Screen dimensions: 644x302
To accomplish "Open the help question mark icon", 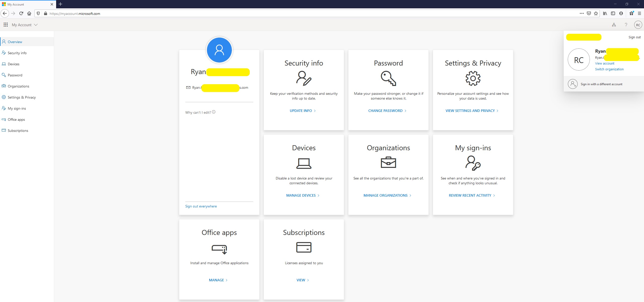I will pyautogui.click(x=626, y=25).
